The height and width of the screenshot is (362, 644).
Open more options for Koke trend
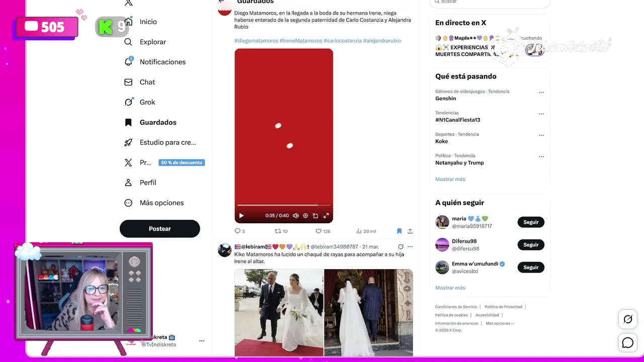tap(541, 135)
